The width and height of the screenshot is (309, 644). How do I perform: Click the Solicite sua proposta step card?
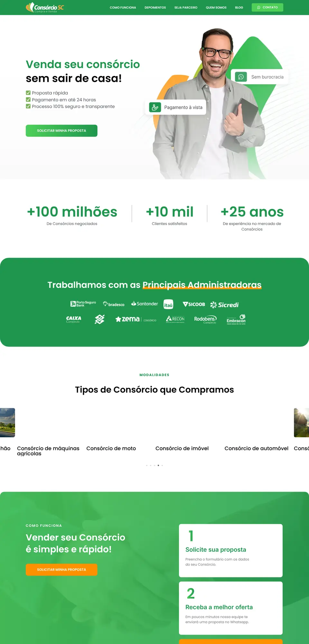tap(231, 550)
